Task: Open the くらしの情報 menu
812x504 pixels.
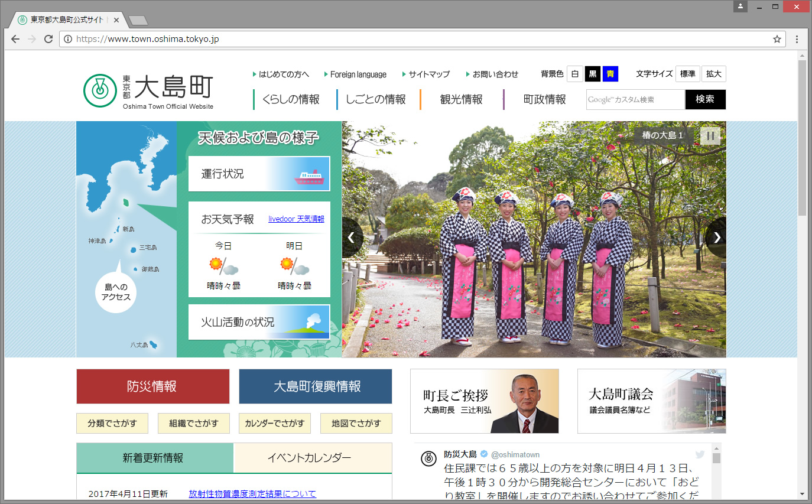Action: click(x=290, y=99)
